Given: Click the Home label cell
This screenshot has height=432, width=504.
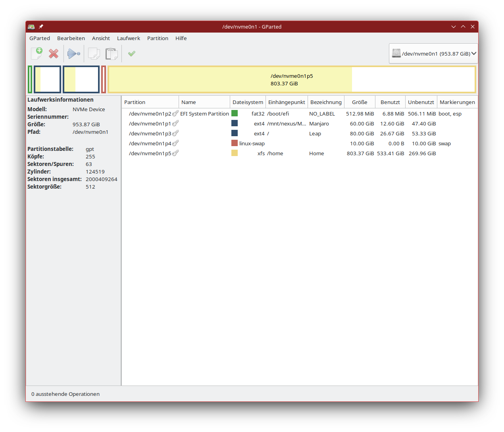Looking at the screenshot, I should (317, 153).
